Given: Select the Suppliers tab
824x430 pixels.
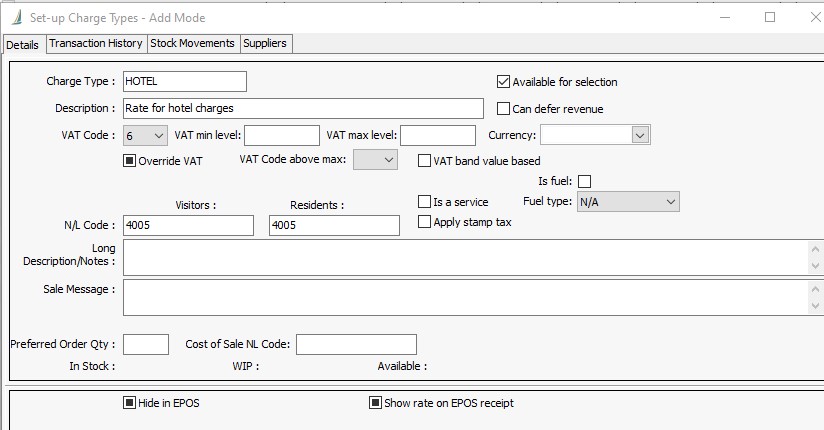Looking at the screenshot, I should pyautogui.click(x=265, y=44).
